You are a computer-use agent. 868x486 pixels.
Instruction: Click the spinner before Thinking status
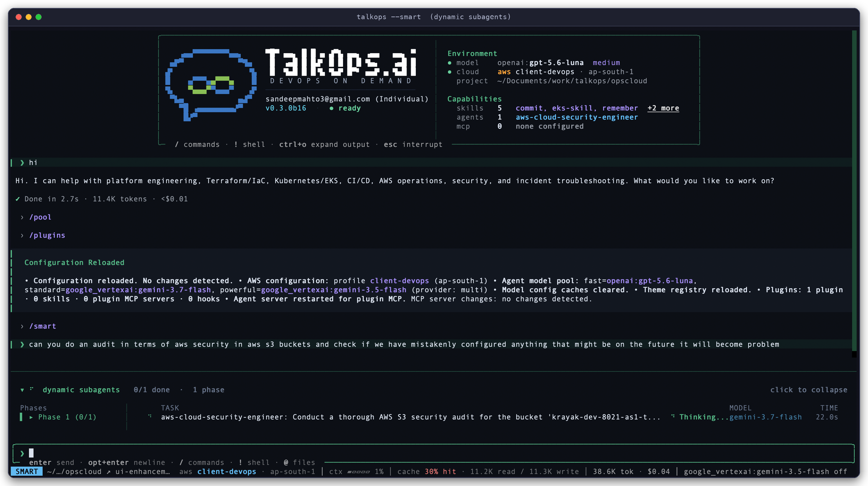pos(673,417)
